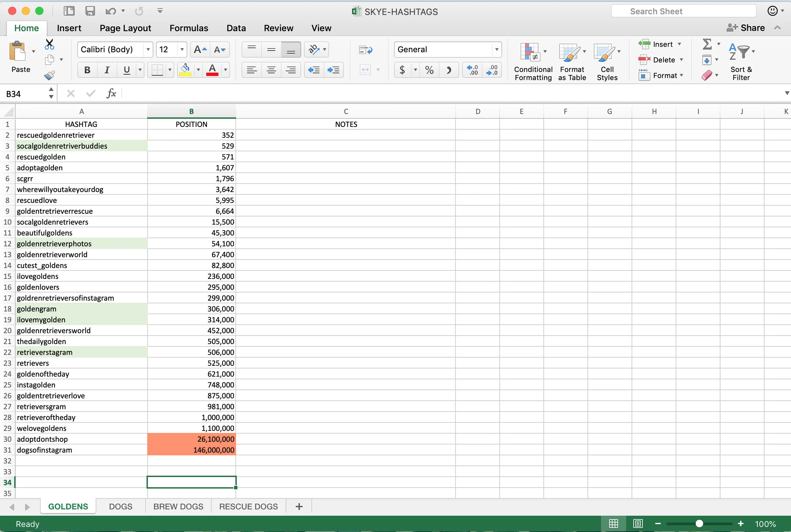This screenshot has height=532, width=791.
Task: Open the sidebar template pane icon
Action: pyautogui.click(x=69, y=11)
